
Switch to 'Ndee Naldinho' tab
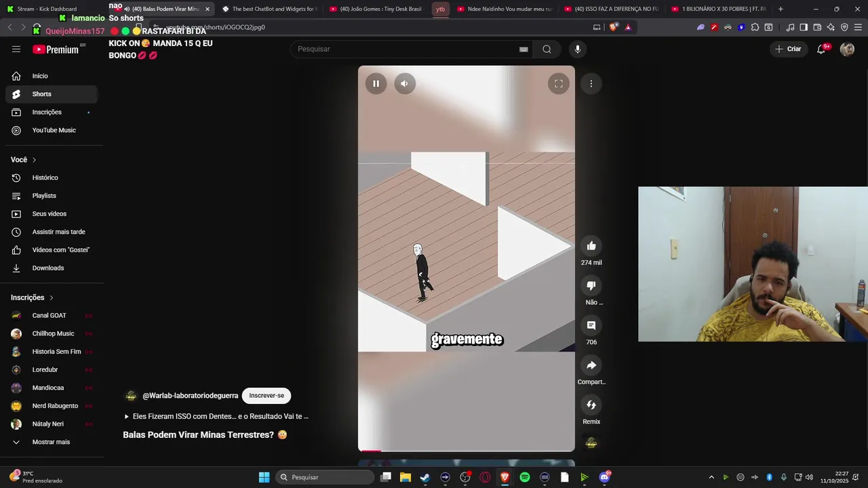click(505, 9)
